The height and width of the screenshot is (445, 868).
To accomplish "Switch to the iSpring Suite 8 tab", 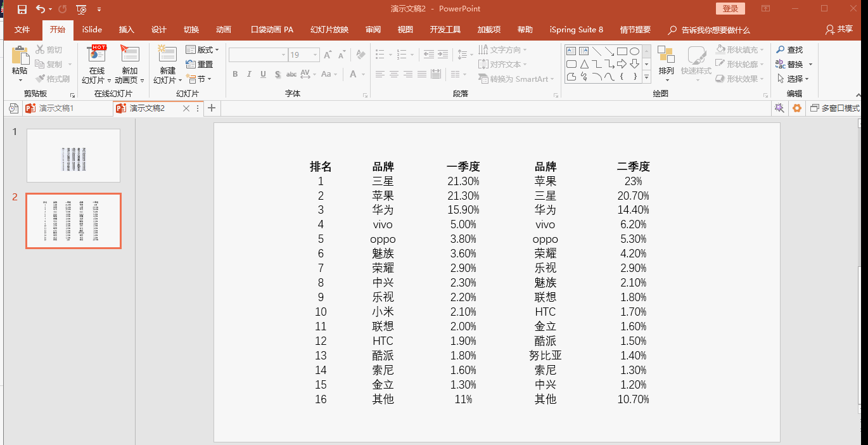I will (x=577, y=30).
